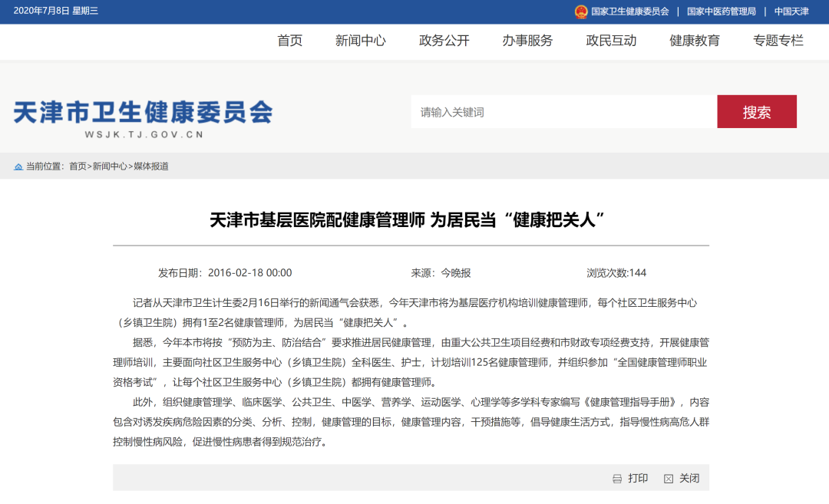This screenshot has width=829, height=504.
Task: Open the 国家卫生健康委员会 link
Action: 629,12
